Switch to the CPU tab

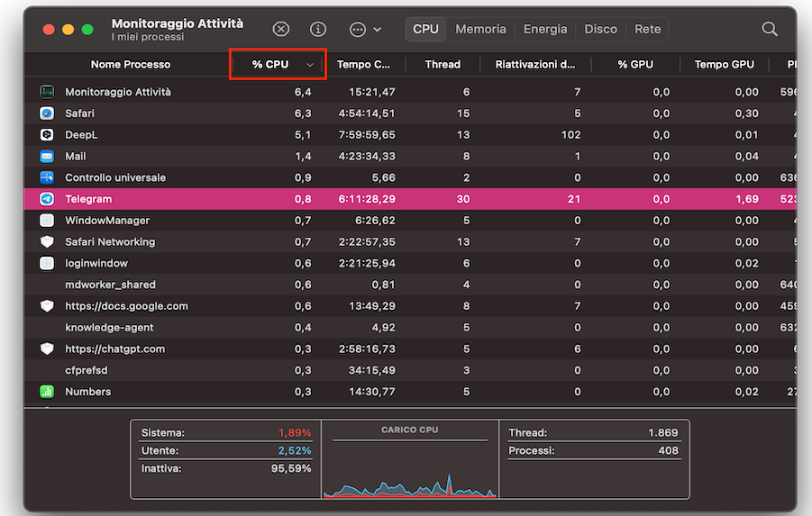coord(425,29)
